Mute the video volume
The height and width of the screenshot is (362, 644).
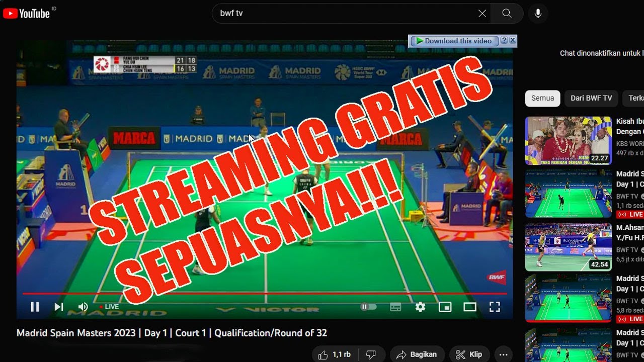(x=83, y=307)
